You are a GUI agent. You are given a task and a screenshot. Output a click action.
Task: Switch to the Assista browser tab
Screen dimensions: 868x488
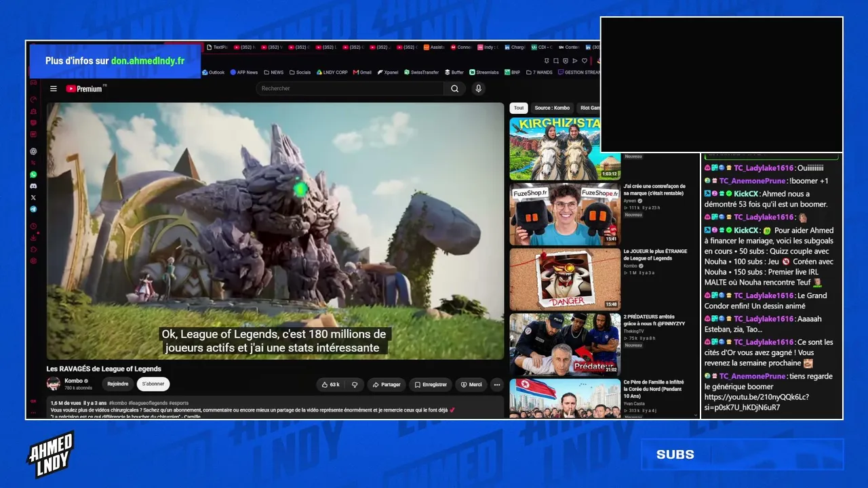[x=434, y=47]
